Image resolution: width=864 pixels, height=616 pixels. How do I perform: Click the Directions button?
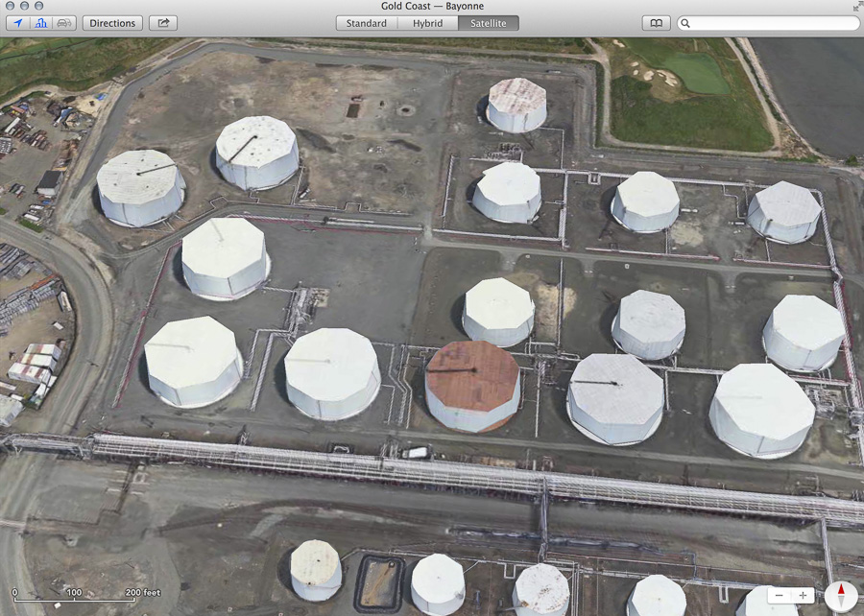[112, 22]
